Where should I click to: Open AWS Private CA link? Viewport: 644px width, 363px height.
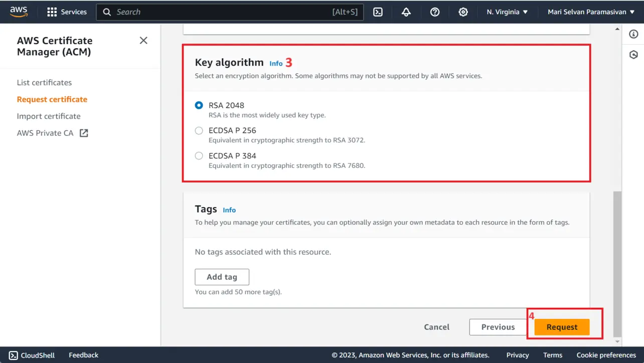45,133
